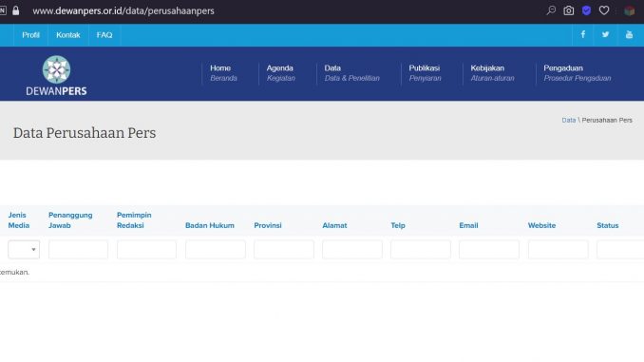
Task: Open the Agenda Kegiatan menu
Action: [x=280, y=73]
